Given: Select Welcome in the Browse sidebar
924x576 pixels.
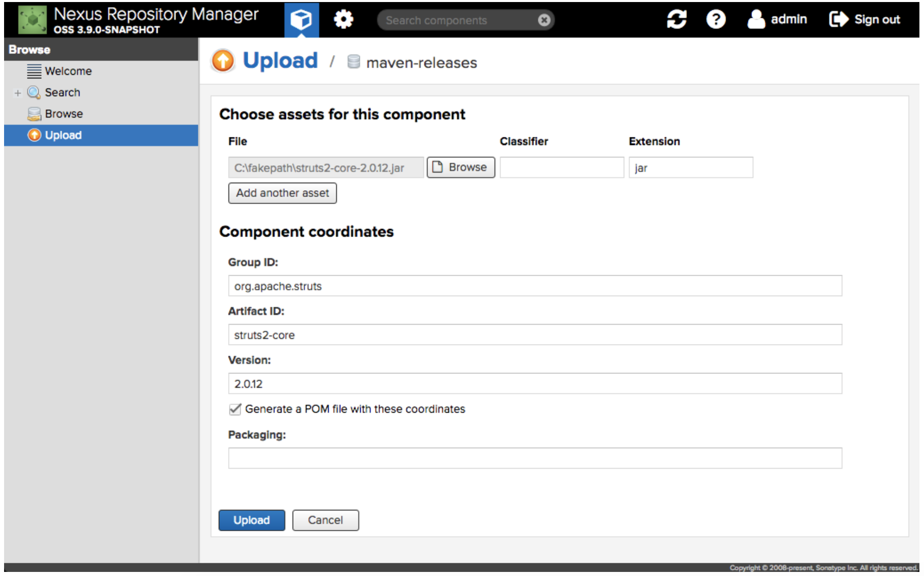Looking at the screenshot, I should (68, 71).
